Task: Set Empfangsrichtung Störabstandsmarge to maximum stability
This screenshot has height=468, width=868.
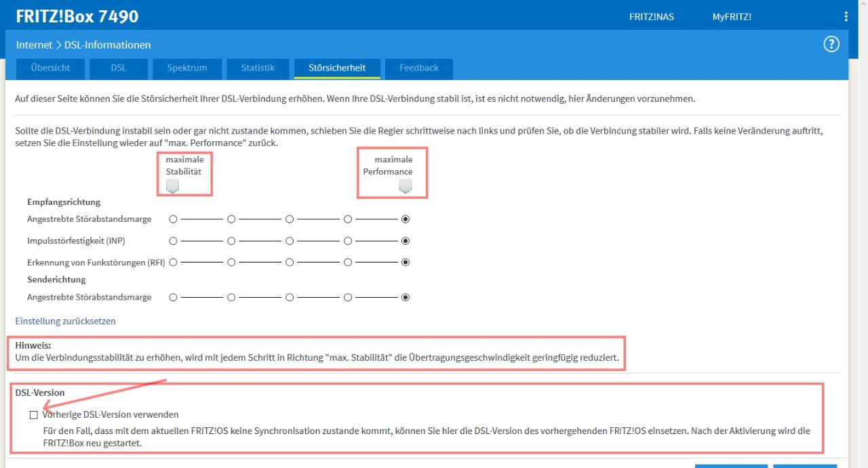Action: click(x=173, y=219)
